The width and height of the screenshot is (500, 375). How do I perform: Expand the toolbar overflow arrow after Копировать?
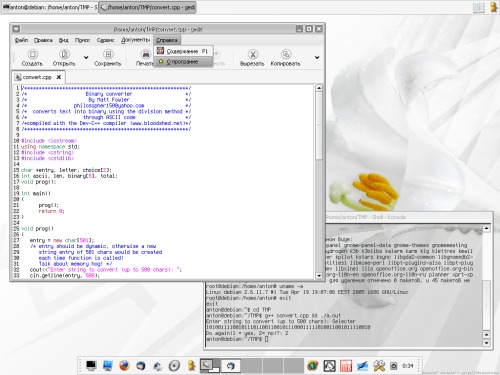[317, 57]
